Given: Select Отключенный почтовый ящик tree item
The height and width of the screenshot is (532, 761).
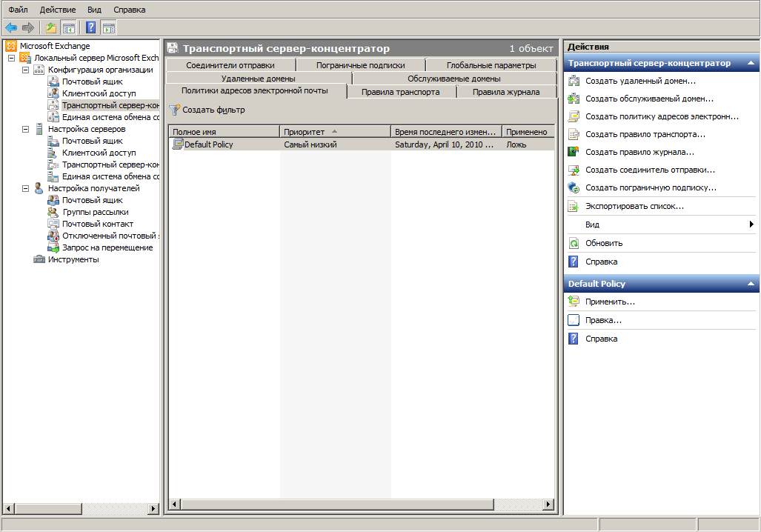Looking at the screenshot, I should tap(110, 236).
